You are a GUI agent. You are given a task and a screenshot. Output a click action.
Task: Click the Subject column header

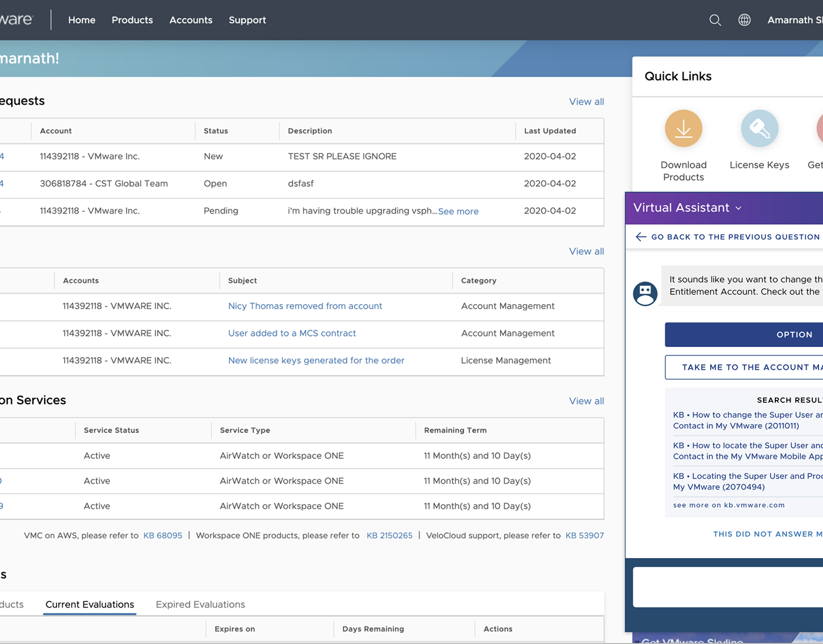click(x=242, y=281)
